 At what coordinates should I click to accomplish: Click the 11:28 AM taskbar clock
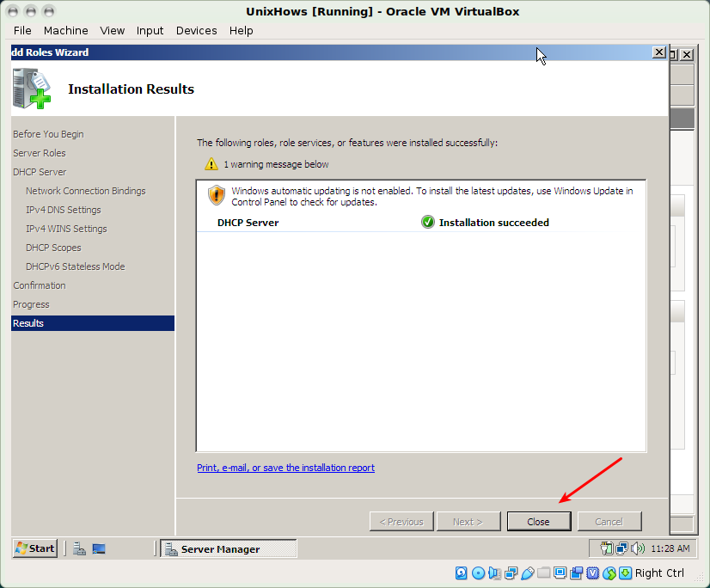pos(670,548)
